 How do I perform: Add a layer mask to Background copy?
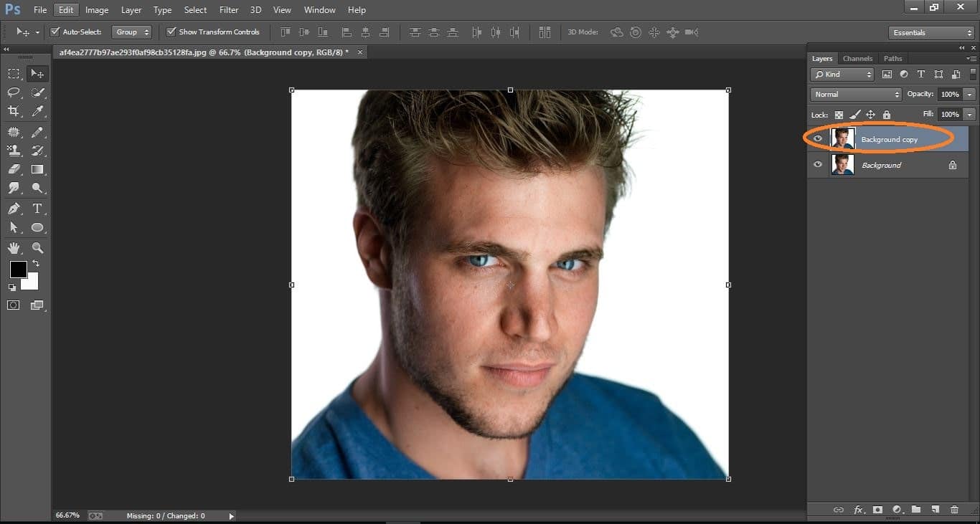click(878, 510)
